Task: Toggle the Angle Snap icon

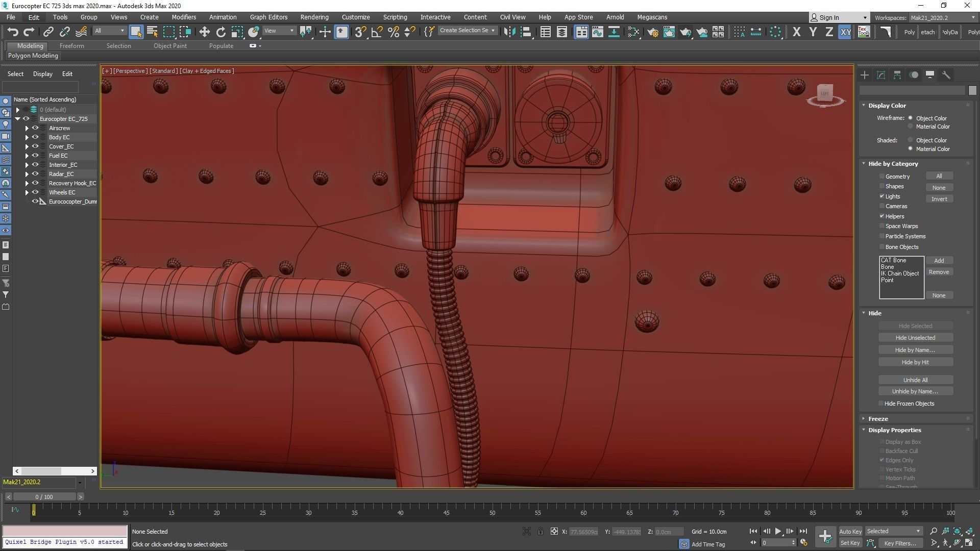Action: pos(377,32)
